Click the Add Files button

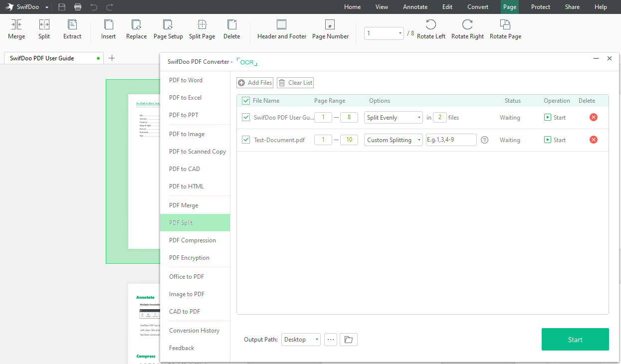click(x=255, y=83)
